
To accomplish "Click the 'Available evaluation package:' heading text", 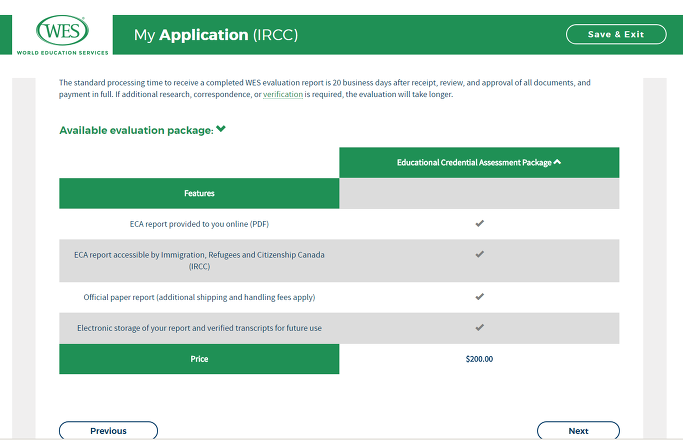I will pyautogui.click(x=136, y=130).
